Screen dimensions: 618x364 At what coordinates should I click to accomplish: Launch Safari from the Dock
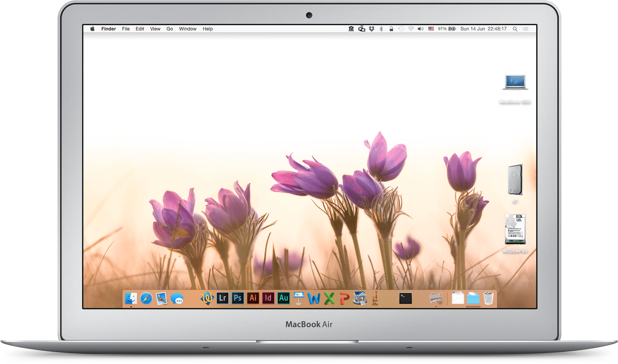146,298
